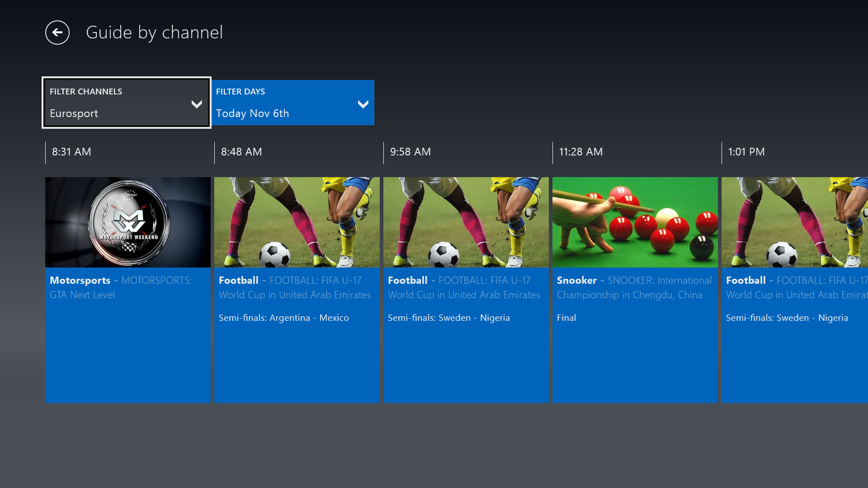Click the 11:28 AM time label
Image resolution: width=868 pixels, height=488 pixels.
point(581,152)
